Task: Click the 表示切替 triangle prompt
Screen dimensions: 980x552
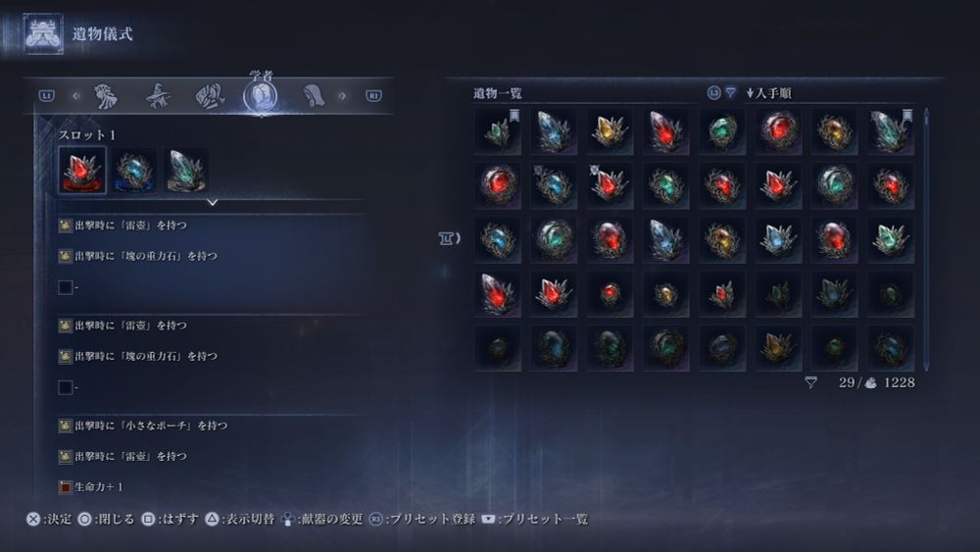Action: (241, 519)
